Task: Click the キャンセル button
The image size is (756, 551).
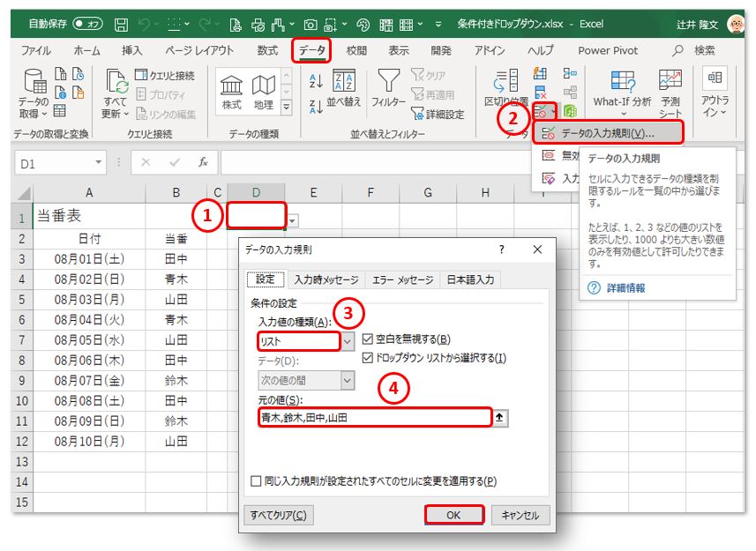Action: click(520, 515)
